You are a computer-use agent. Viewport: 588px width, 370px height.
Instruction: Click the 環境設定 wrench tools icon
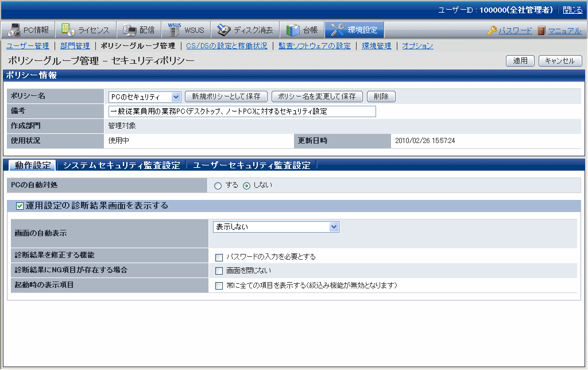click(338, 30)
